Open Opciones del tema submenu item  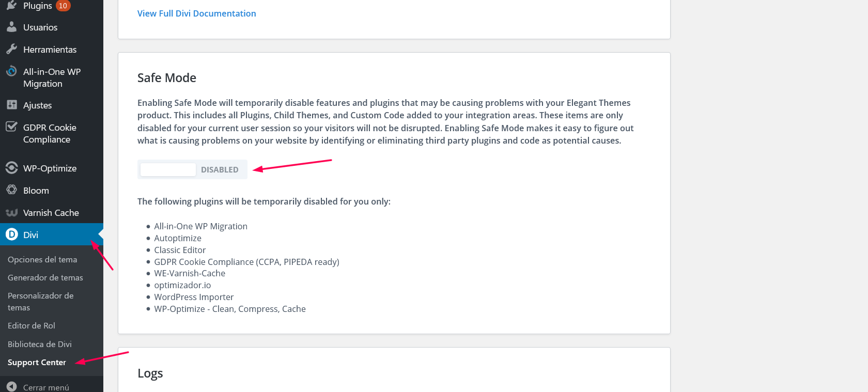42,259
